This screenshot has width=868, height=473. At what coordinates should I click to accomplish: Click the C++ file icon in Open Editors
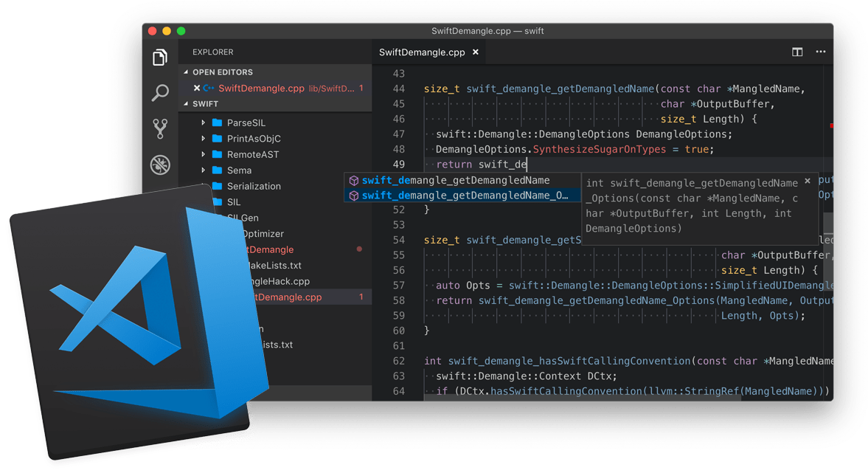tap(209, 88)
